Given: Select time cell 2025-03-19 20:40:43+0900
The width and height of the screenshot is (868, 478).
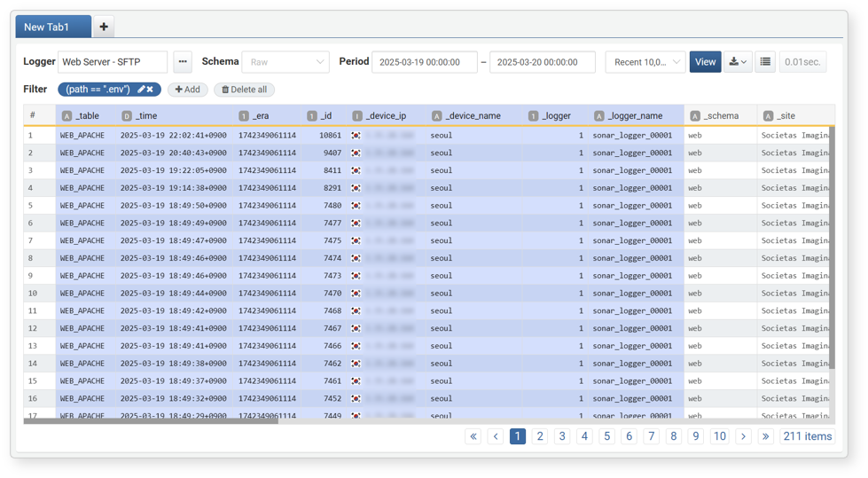Looking at the screenshot, I should pos(173,153).
